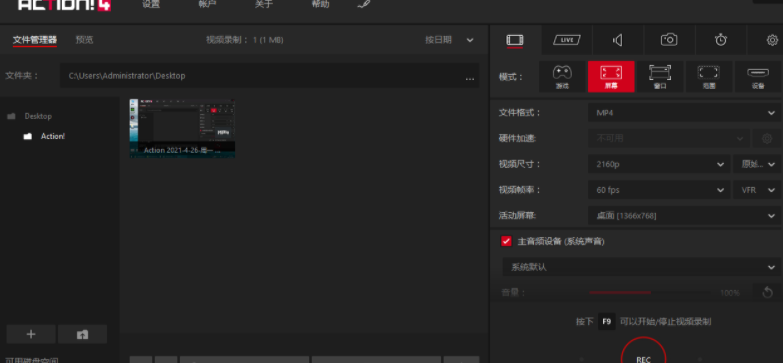Select the 范围 region recording mode

tap(709, 76)
